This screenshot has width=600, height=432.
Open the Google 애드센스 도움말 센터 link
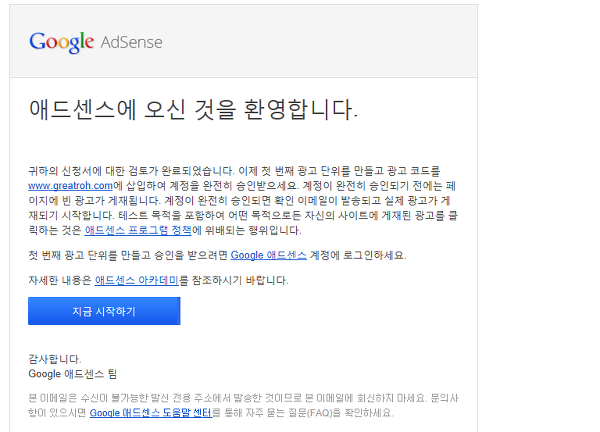(151, 413)
